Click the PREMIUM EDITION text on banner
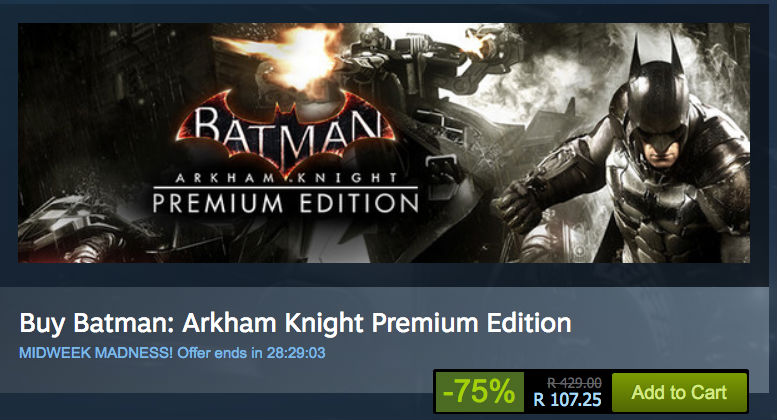The width and height of the screenshot is (777, 420). (x=284, y=202)
